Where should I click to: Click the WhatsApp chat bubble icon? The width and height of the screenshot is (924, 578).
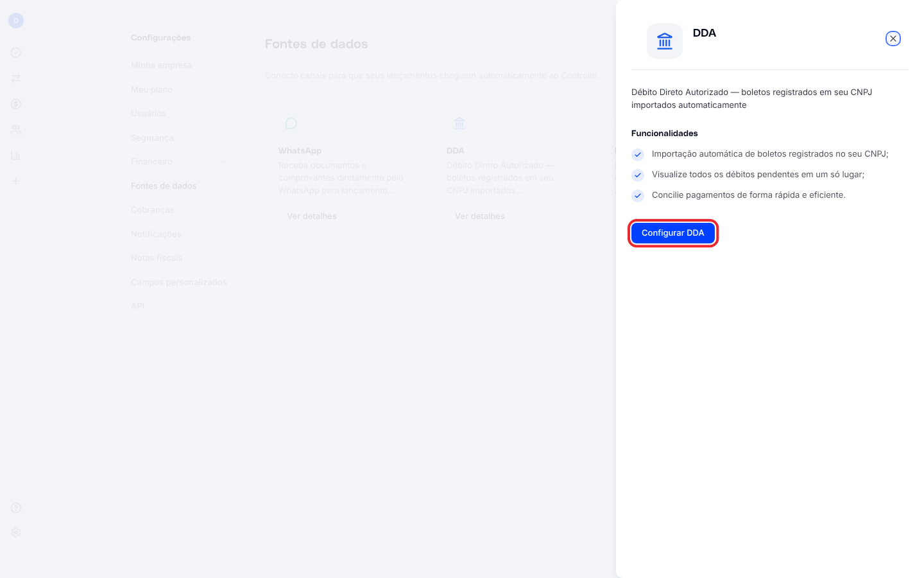click(x=291, y=123)
